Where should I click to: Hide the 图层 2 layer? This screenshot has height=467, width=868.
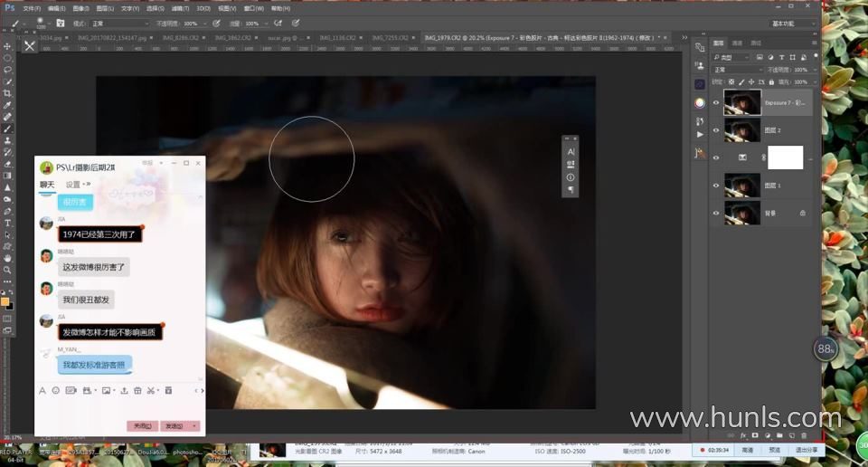click(716, 130)
